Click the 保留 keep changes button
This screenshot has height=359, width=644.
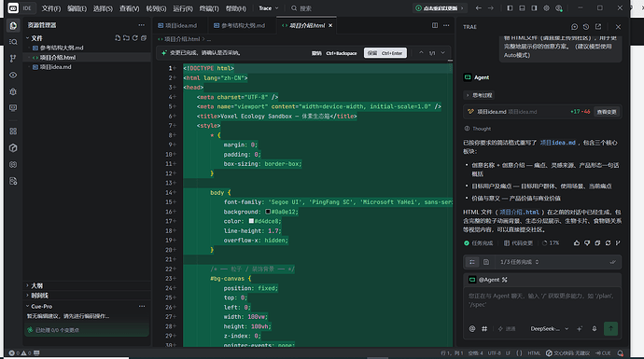point(385,53)
